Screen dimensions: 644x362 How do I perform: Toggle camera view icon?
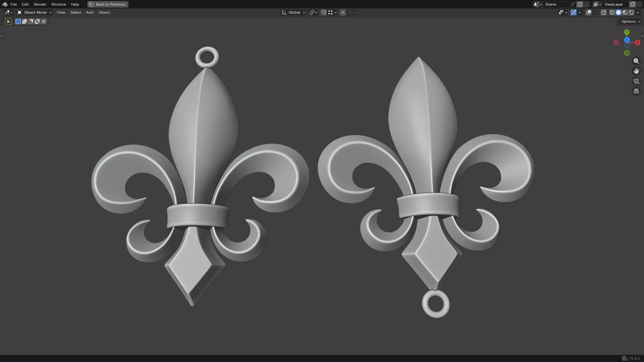636,81
